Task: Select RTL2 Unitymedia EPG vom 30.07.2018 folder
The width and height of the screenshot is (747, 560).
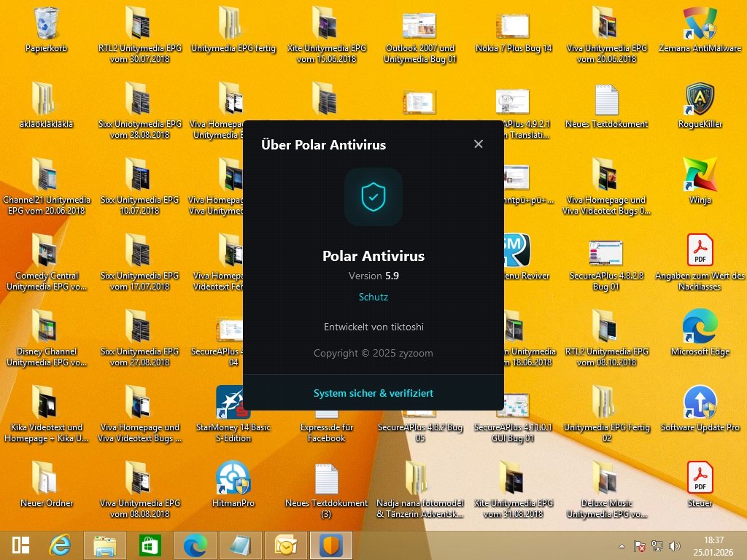Action: [x=139, y=35]
